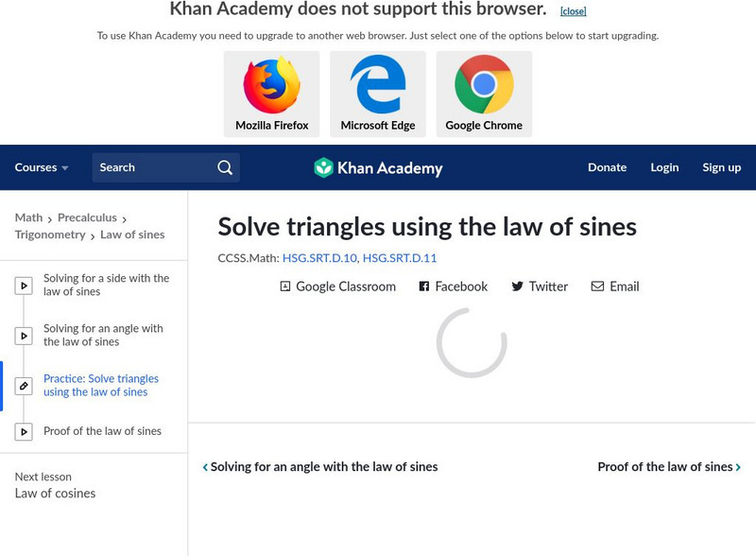Click the Sign up link

pyautogui.click(x=721, y=167)
